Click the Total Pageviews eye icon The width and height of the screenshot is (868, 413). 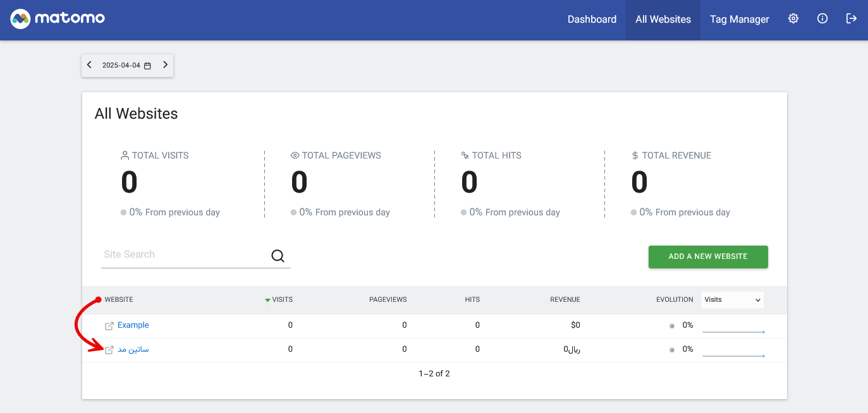pos(295,155)
